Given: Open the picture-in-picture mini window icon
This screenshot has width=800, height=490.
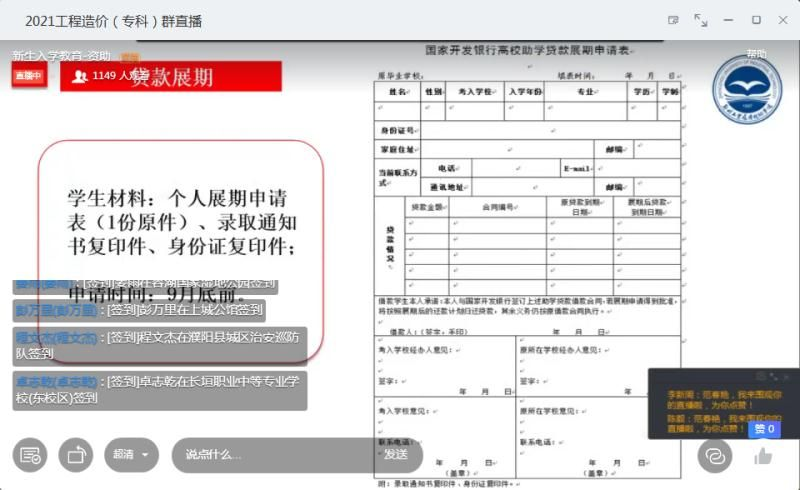Looking at the screenshot, I should (673, 20).
